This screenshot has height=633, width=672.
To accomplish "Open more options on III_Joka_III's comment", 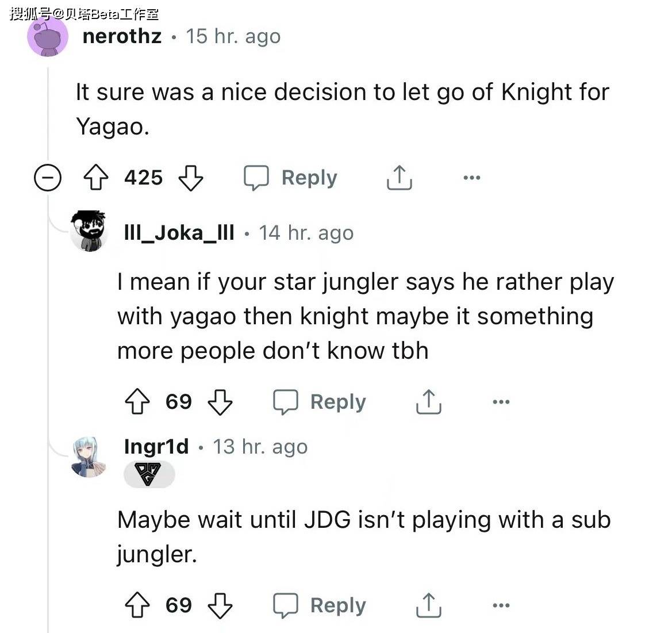I will point(501,402).
